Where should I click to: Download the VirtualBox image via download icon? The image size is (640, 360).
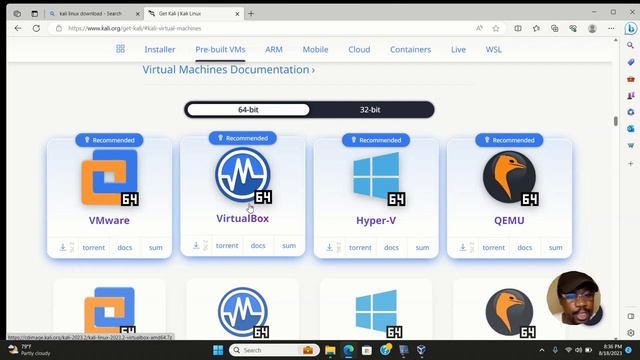[196, 245]
